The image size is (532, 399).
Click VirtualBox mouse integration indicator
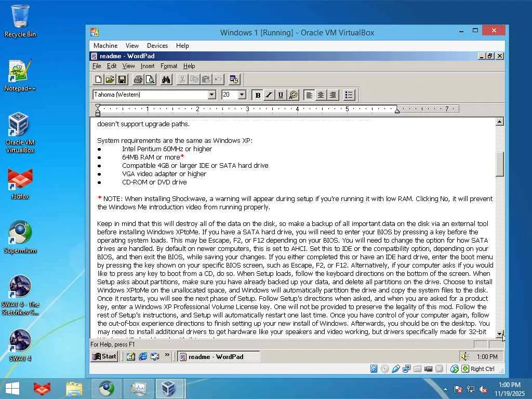tap(455, 369)
